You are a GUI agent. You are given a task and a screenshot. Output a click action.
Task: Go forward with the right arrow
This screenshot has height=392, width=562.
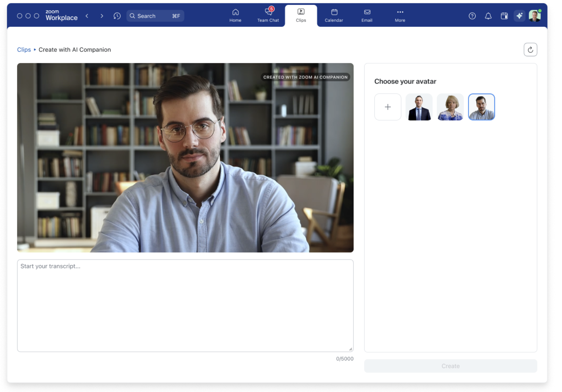pos(102,16)
